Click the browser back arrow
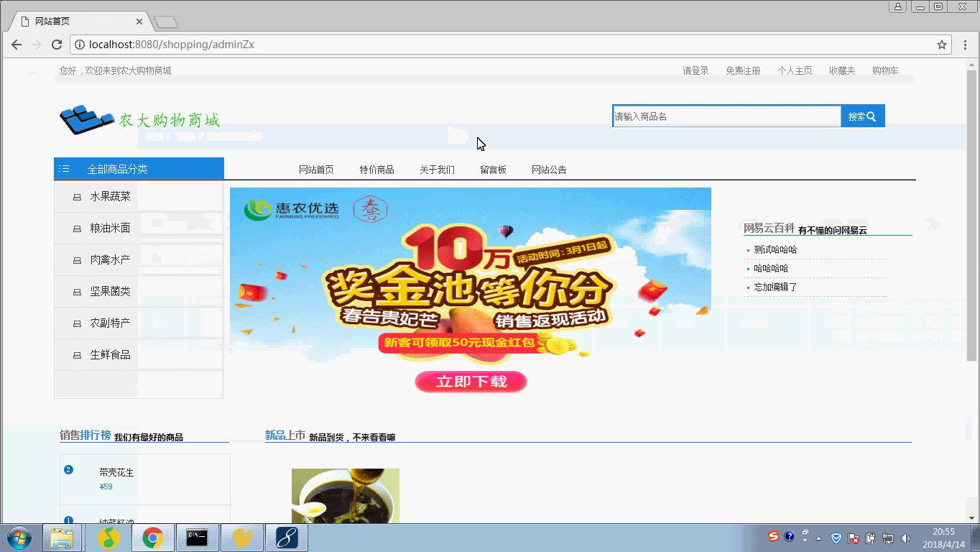Screen dimensions: 980x552 tap(17, 45)
